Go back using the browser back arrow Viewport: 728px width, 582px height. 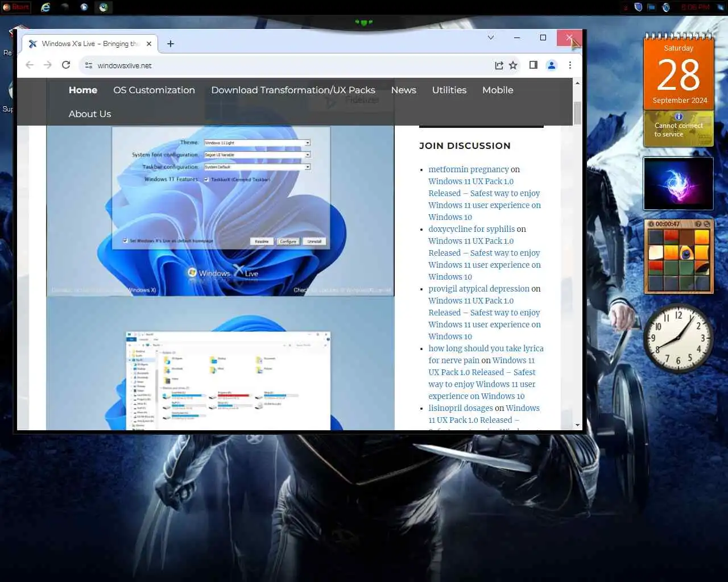(x=30, y=65)
